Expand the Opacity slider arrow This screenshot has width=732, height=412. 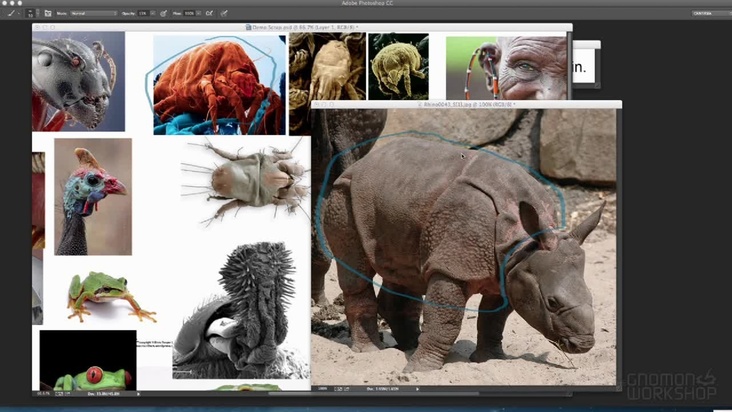point(153,14)
